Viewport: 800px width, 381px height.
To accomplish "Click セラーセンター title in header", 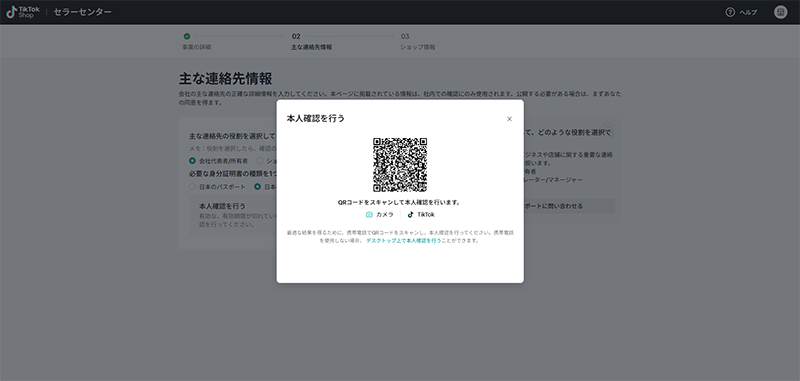I will point(82,12).
